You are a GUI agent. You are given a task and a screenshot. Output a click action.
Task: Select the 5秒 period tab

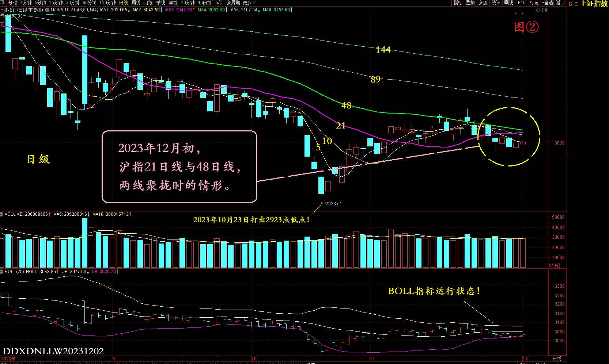219,3
